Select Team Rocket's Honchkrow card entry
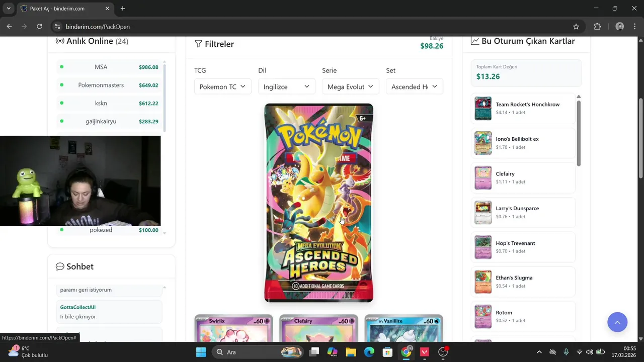Screen dimensions: 644x362 tap(523, 108)
